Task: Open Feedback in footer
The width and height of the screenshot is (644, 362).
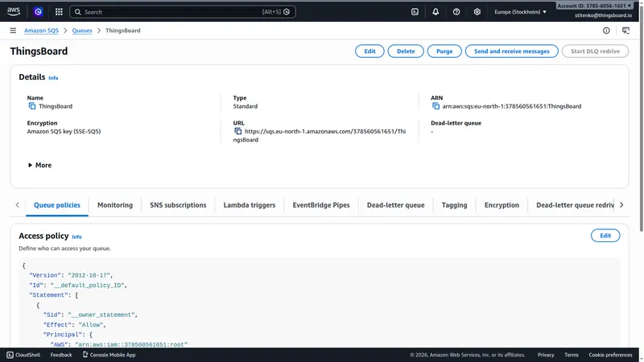Action: click(x=61, y=355)
